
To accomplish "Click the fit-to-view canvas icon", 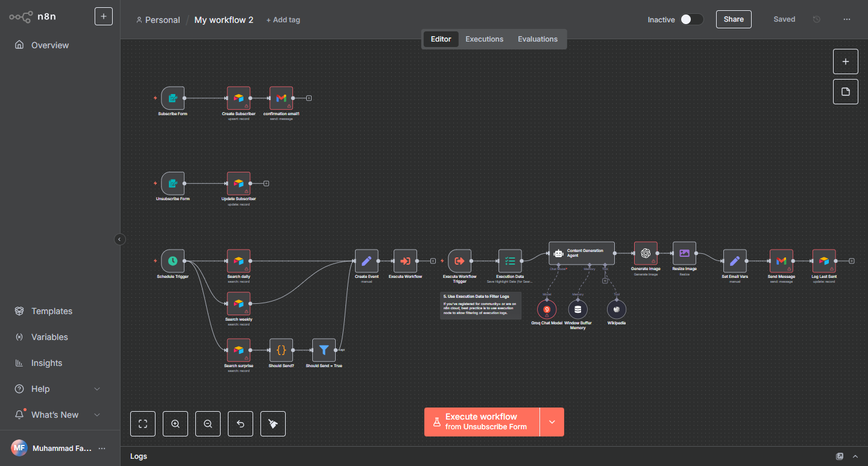I will pos(143,424).
